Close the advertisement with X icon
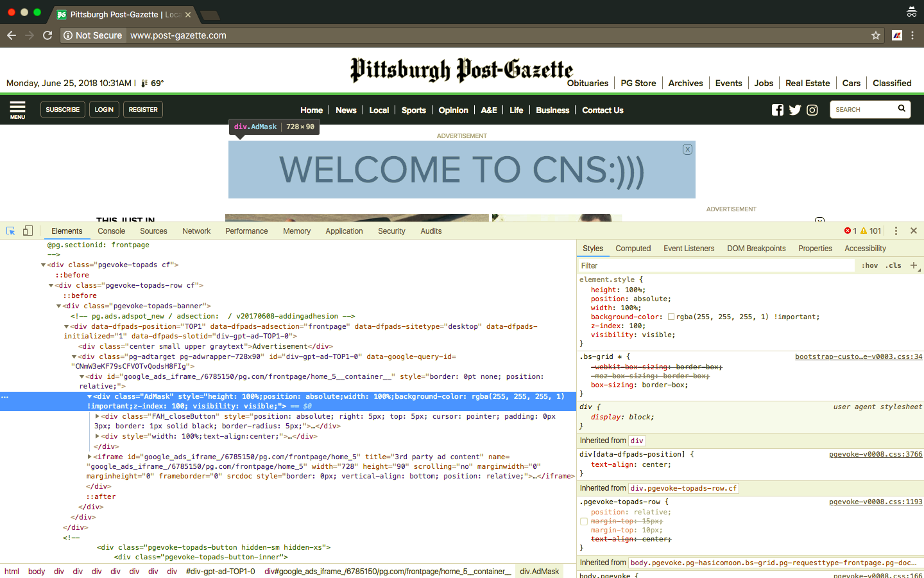 [x=687, y=149]
